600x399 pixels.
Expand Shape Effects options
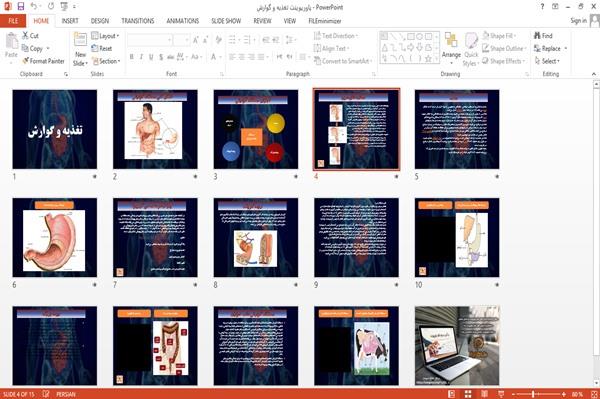pos(504,61)
